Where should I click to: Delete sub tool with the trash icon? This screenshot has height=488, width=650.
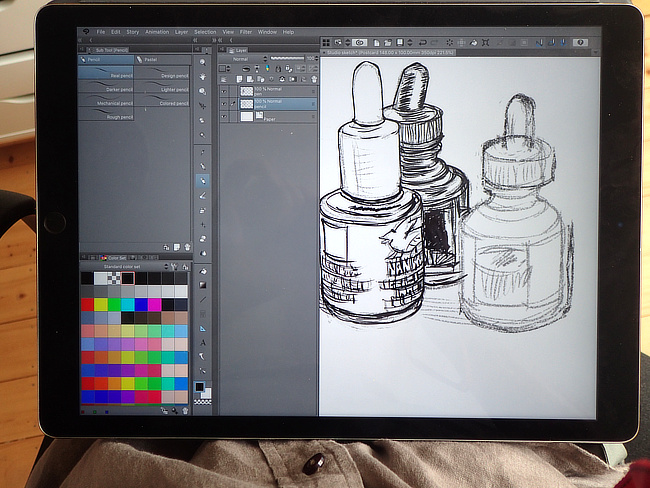coord(186,246)
